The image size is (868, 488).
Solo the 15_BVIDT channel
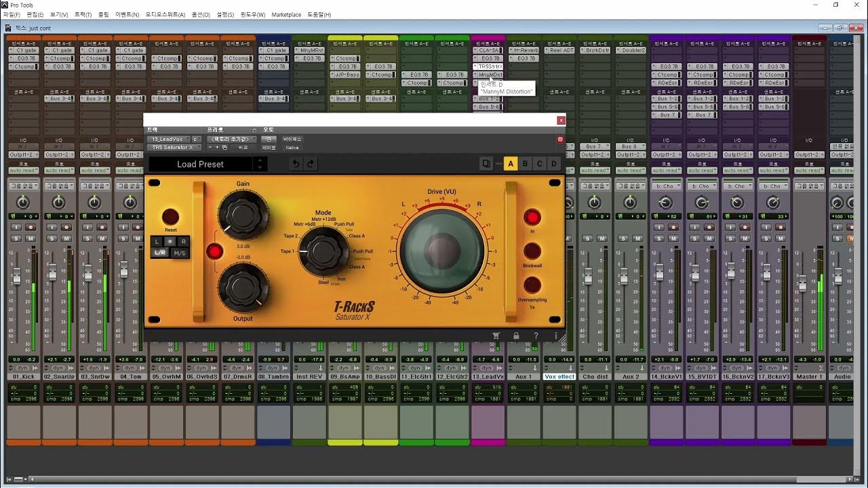coord(695,238)
